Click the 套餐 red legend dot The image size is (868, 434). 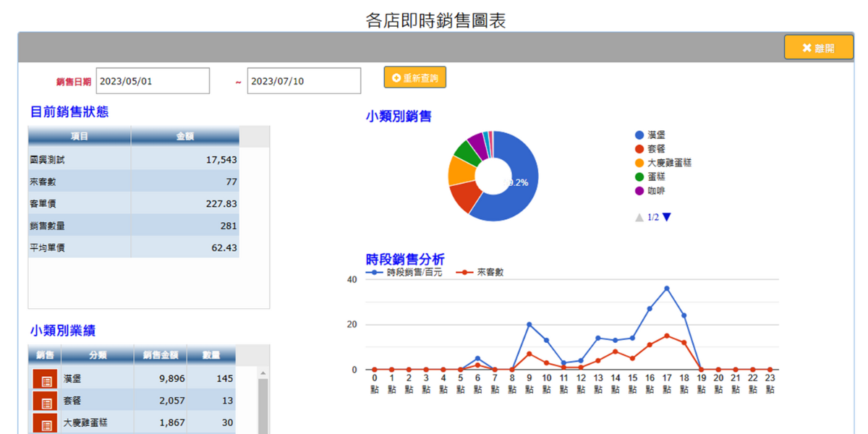tap(639, 149)
